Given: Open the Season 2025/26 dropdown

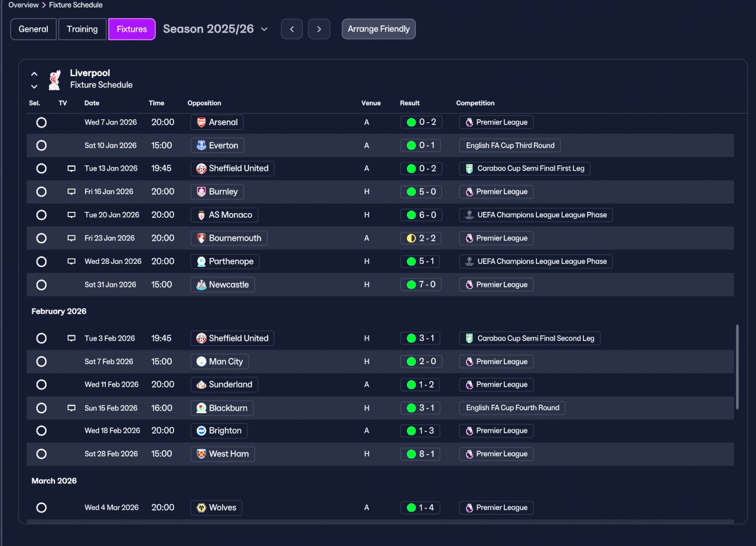Looking at the screenshot, I should (216, 29).
